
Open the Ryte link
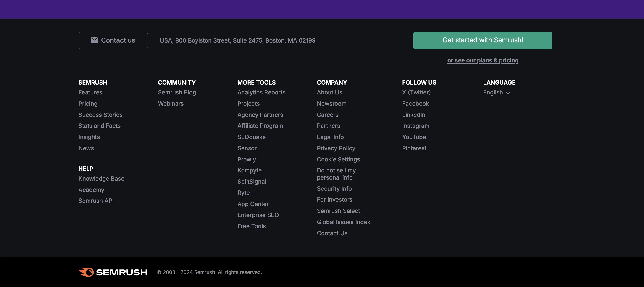[x=244, y=193]
